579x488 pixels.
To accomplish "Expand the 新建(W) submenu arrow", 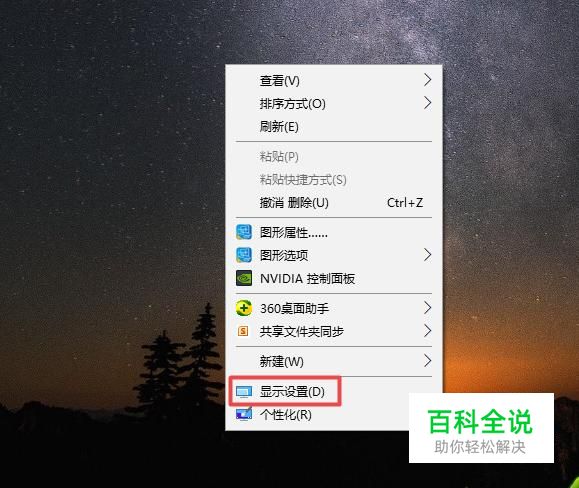I will tap(427, 361).
